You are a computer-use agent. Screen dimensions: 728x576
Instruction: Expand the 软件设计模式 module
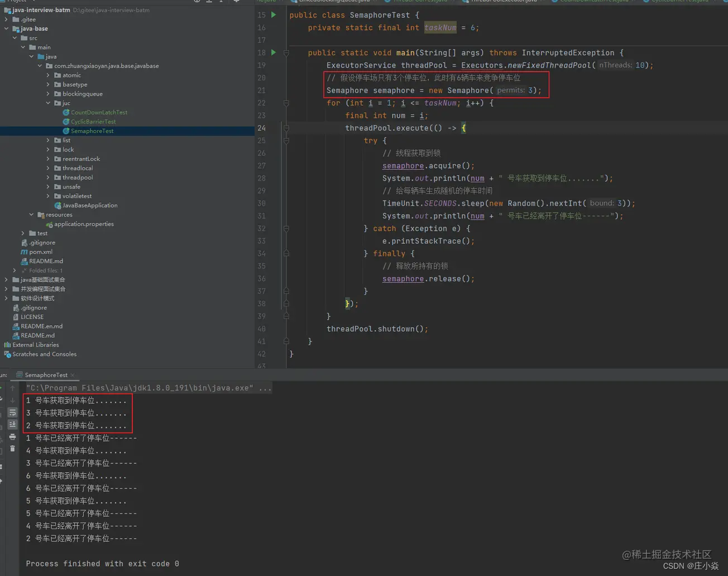tap(6, 298)
